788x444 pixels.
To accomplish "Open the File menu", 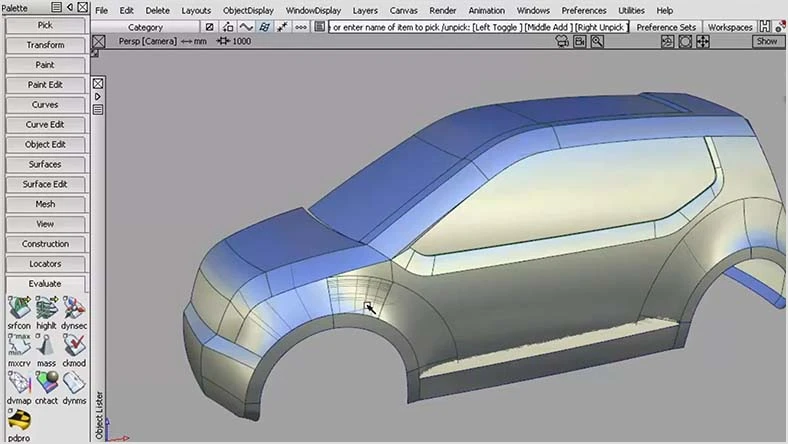I will pyautogui.click(x=102, y=10).
